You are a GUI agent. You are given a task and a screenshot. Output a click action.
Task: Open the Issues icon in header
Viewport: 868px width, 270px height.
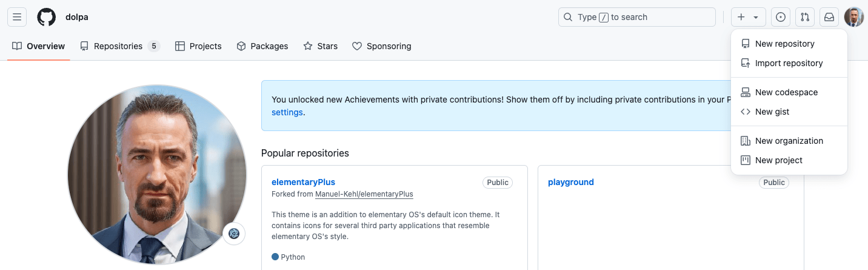pos(781,17)
